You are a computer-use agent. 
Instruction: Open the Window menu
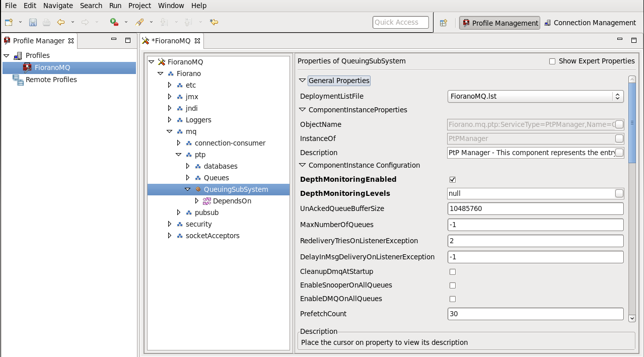click(171, 6)
